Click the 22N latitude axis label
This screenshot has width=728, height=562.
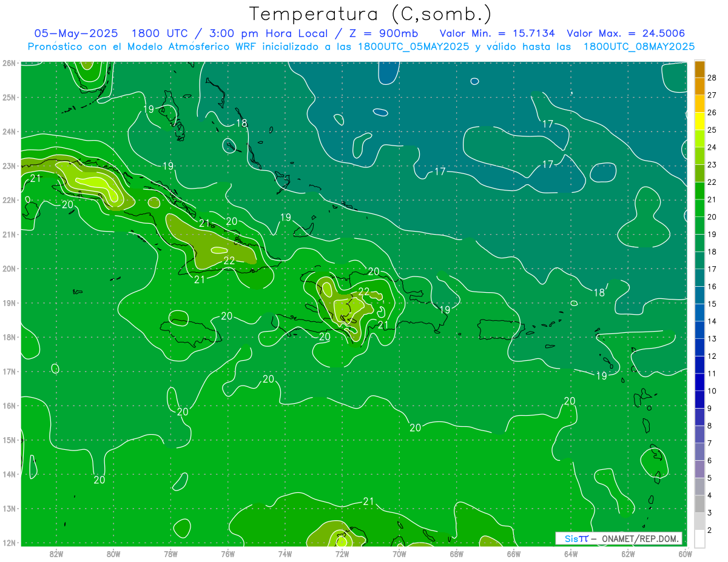[8, 200]
